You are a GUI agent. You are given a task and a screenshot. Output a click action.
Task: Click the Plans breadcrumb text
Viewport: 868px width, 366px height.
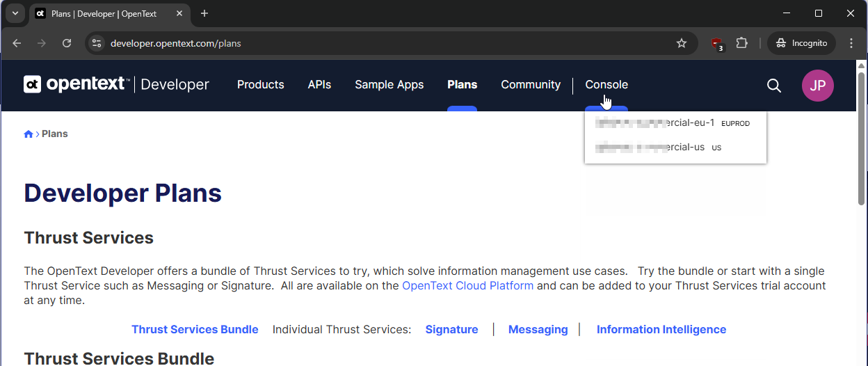[55, 134]
